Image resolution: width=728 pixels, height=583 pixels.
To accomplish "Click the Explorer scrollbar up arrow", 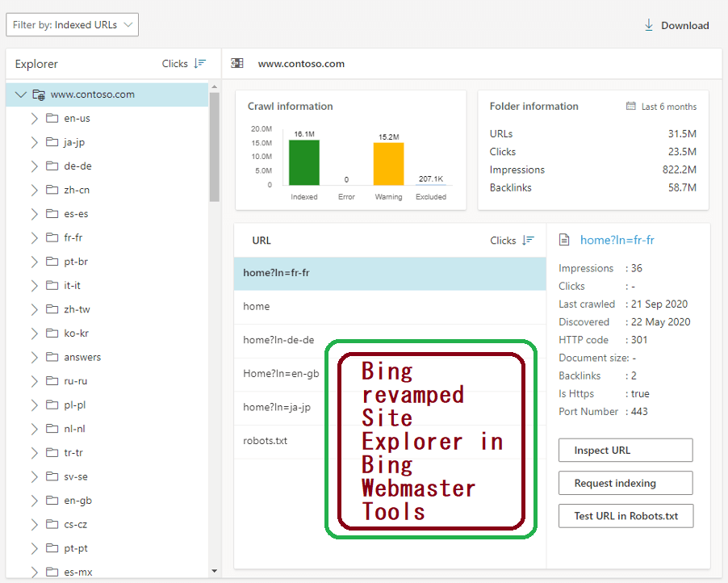I will 214,87.
